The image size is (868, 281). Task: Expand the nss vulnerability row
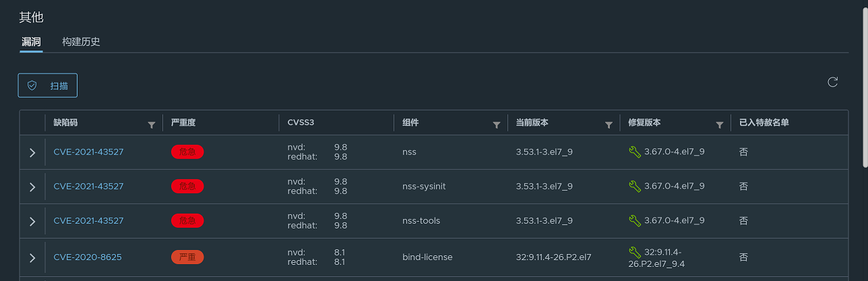(32, 152)
